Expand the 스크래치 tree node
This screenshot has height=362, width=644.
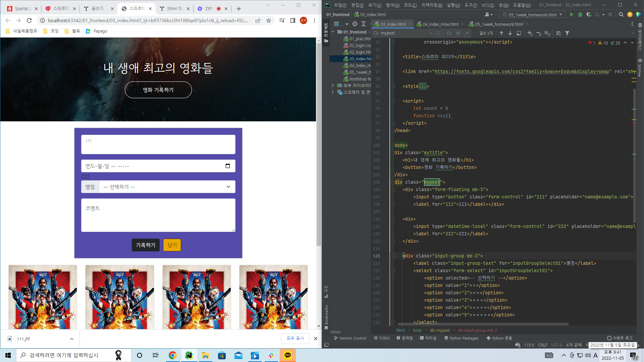pos(333,92)
